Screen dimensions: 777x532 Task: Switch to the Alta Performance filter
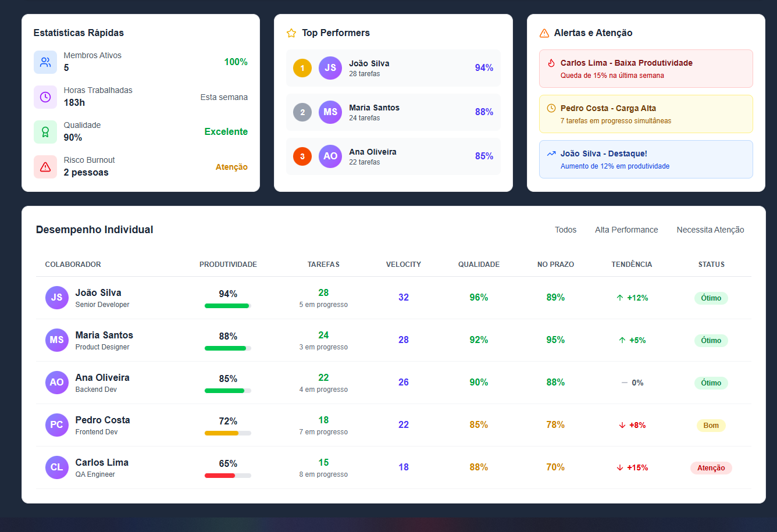coord(626,230)
